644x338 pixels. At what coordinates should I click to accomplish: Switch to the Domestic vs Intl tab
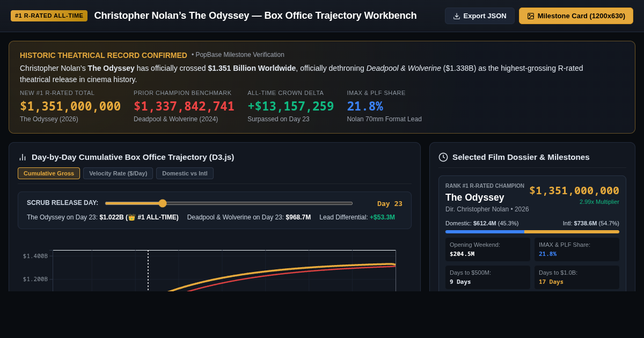coord(185,173)
